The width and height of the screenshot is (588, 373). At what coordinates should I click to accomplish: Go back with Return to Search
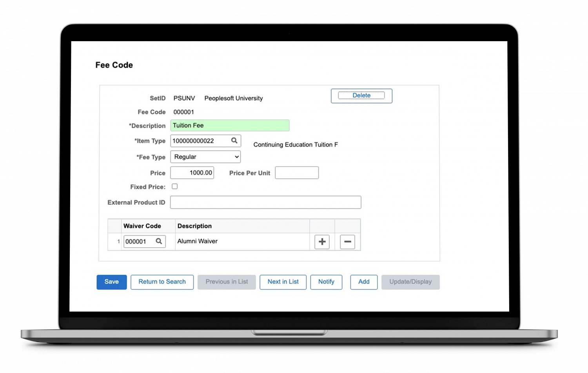click(x=162, y=282)
